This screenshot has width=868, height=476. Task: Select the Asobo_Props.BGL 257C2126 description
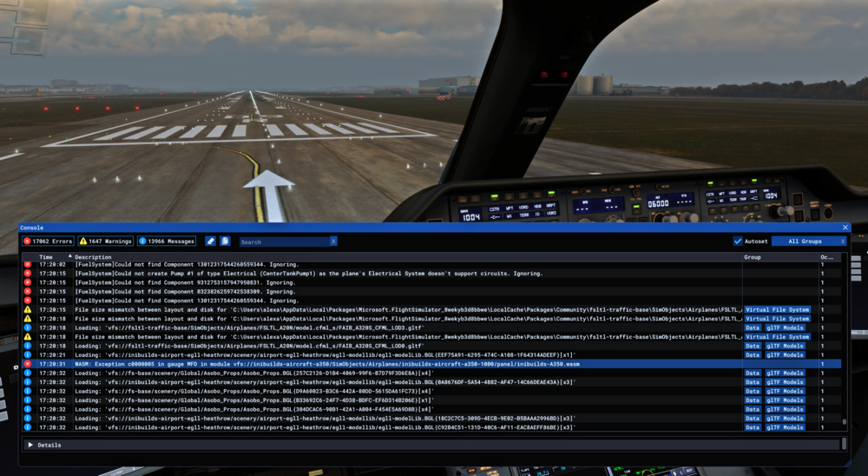[x=254, y=373]
